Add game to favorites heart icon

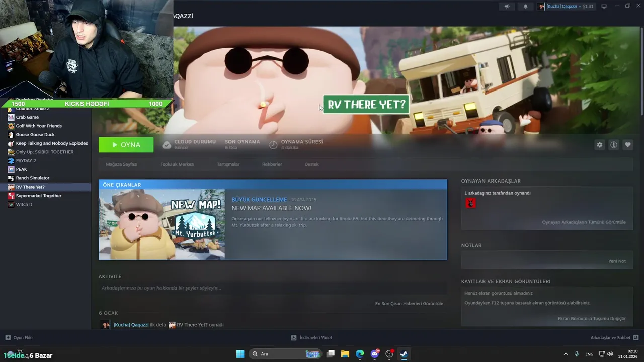pos(628,145)
